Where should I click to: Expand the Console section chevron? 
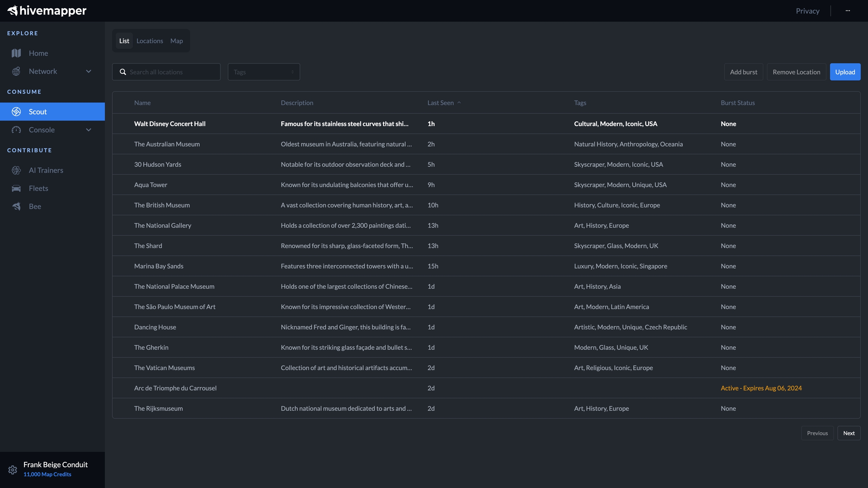point(89,130)
